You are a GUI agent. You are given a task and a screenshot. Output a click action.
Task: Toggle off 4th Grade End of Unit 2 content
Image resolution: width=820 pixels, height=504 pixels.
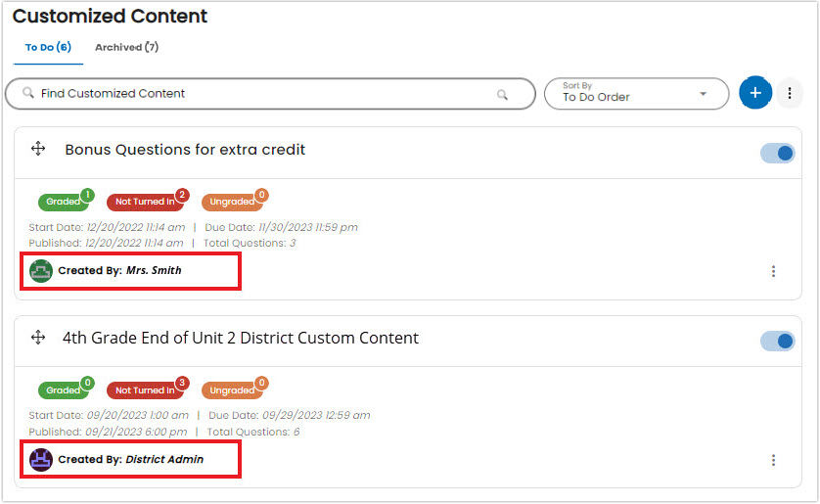778,342
